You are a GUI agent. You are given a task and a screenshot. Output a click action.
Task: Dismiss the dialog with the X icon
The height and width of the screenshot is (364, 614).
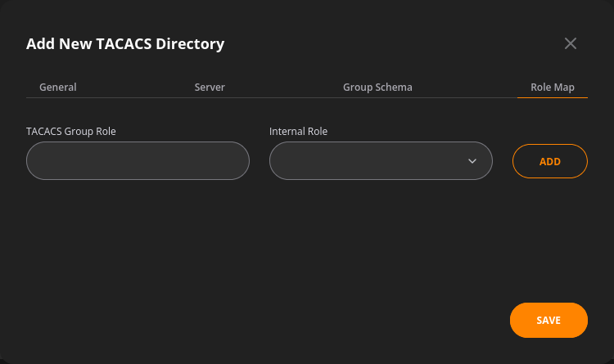point(570,43)
